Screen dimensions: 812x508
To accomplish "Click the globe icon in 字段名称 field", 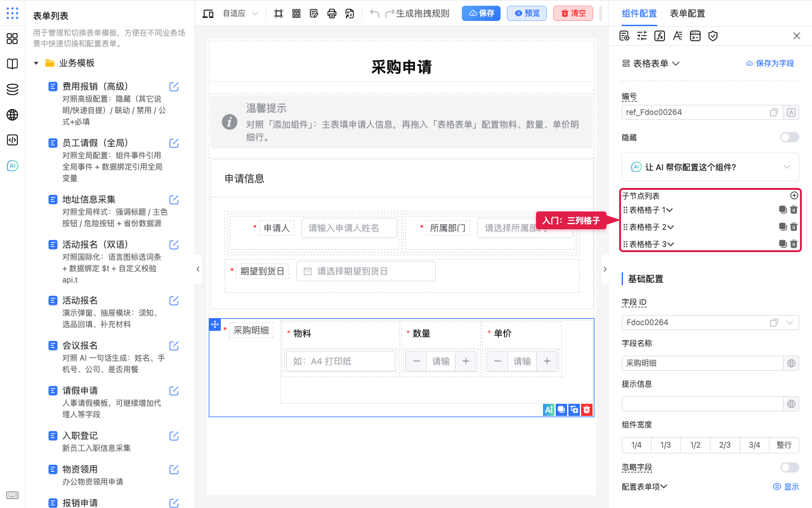I will click(x=791, y=363).
